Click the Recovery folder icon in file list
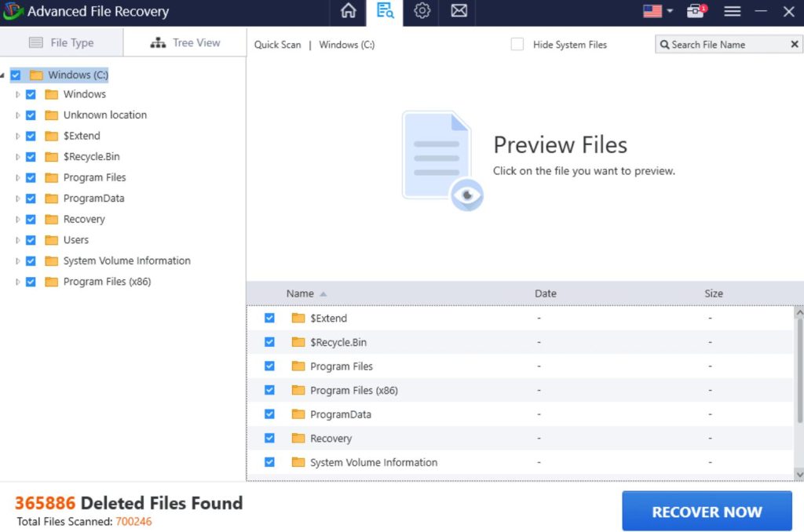The image size is (804, 532). [298, 439]
